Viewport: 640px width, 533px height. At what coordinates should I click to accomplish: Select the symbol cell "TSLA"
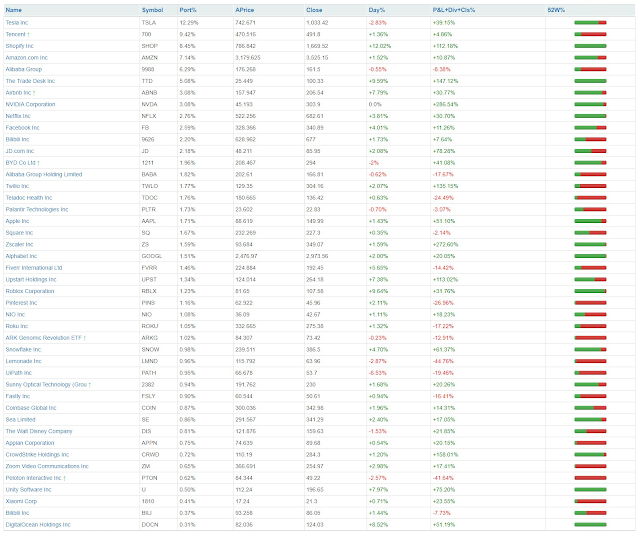[149, 22]
